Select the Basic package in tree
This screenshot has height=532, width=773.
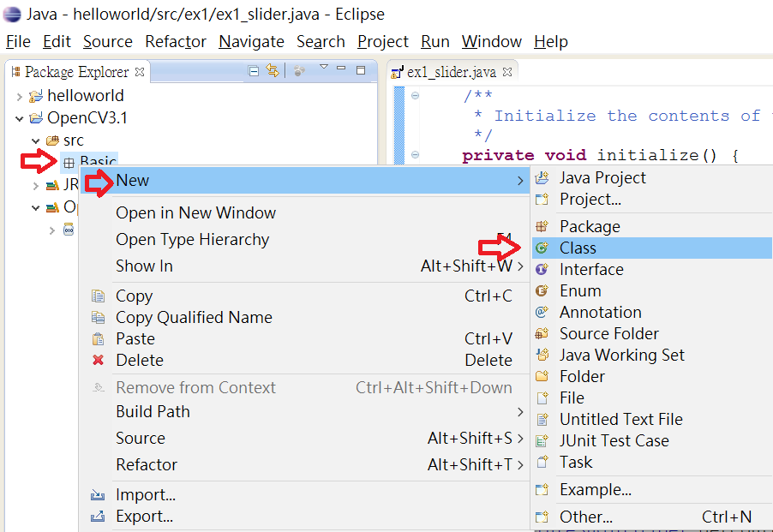click(x=98, y=161)
